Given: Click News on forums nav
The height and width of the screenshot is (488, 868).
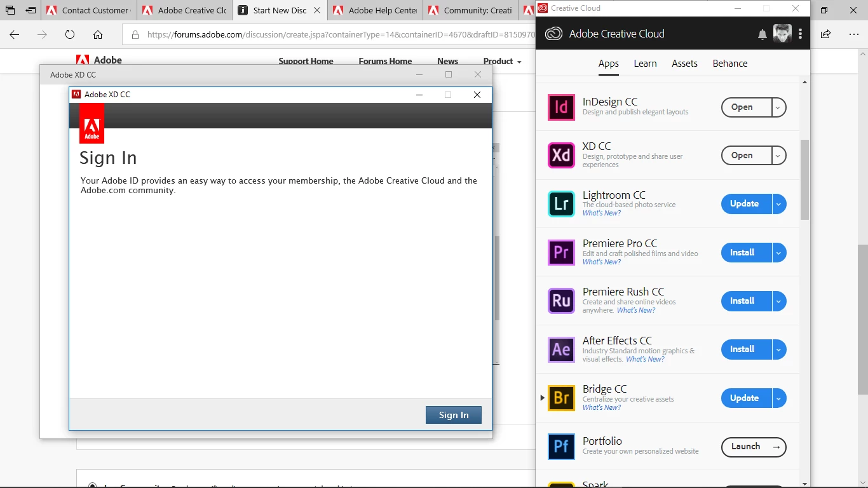Looking at the screenshot, I should [447, 62].
